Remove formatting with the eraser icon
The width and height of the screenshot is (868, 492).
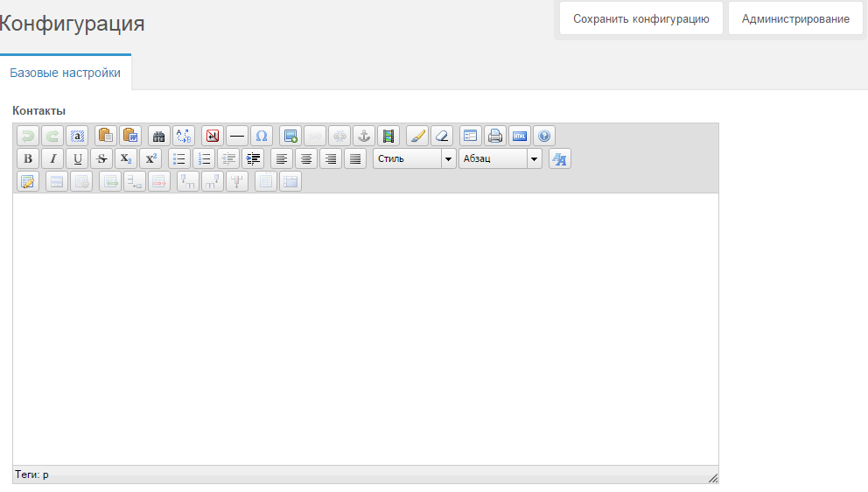(442, 136)
